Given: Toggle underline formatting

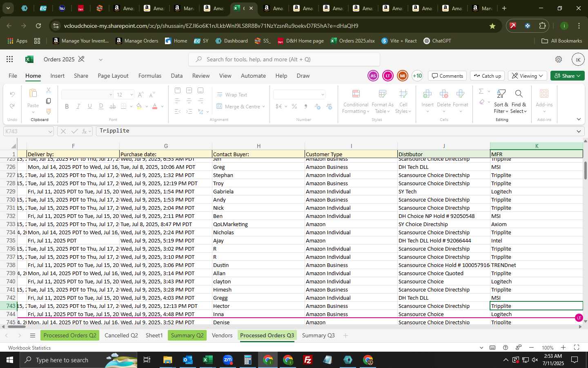Looking at the screenshot, I should 90,106.
